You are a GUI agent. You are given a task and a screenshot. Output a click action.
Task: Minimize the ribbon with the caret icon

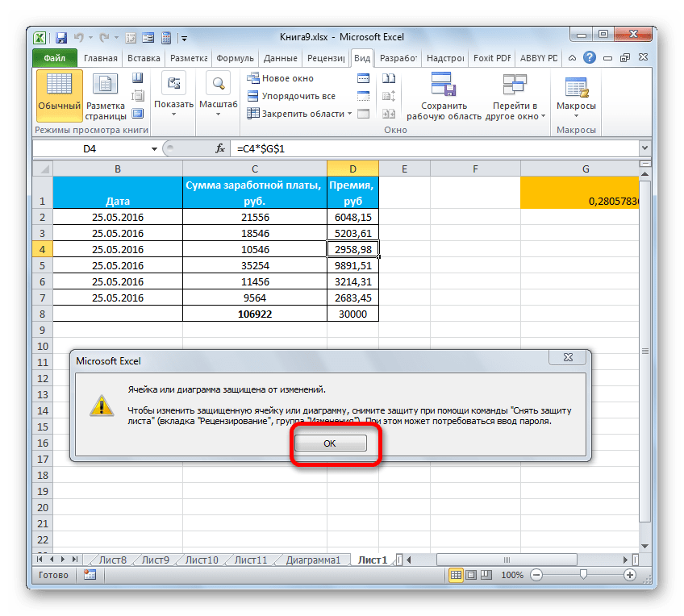click(572, 57)
